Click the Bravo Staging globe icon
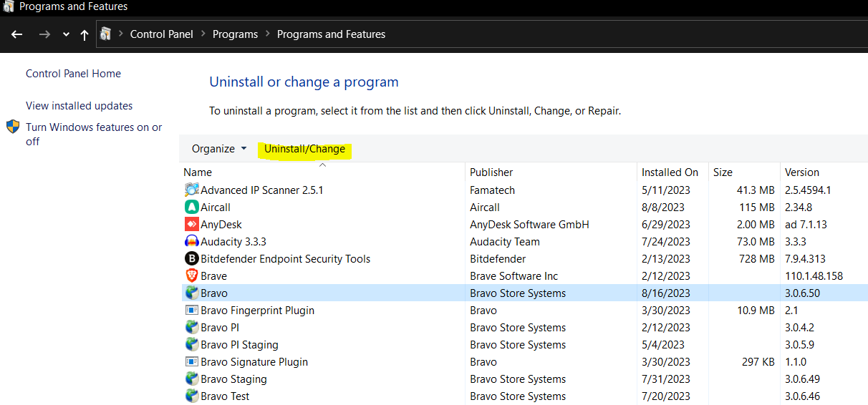The width and height of the screenshot is (868, 405). (191, 379)
